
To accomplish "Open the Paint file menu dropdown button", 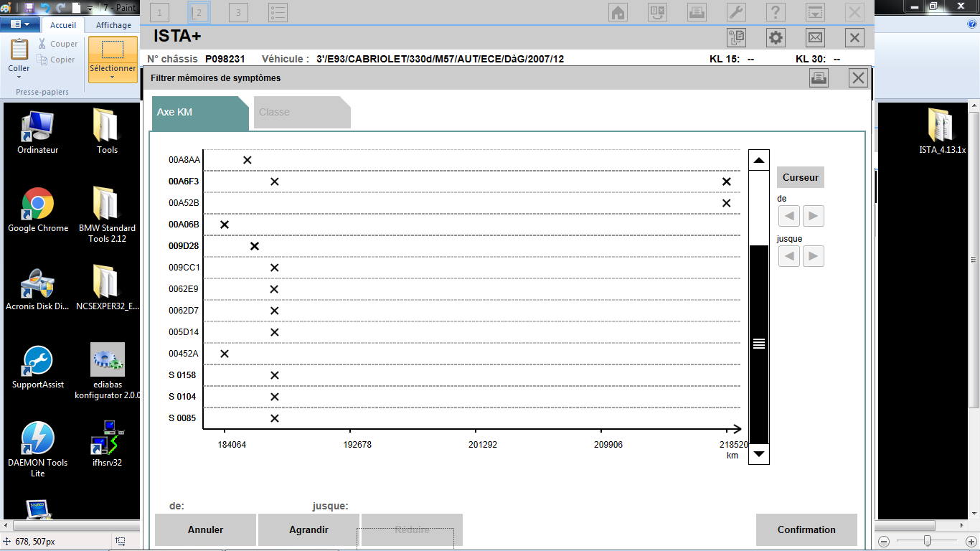I will click(20, 24).
